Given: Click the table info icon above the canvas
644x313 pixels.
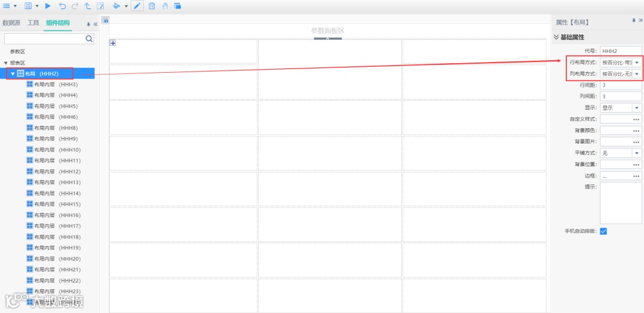Looking at the screenshot, I should [x=105, y=20].
